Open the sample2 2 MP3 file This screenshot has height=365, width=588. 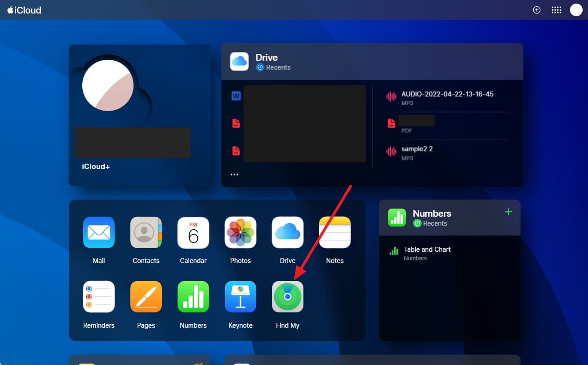(447, 153)
